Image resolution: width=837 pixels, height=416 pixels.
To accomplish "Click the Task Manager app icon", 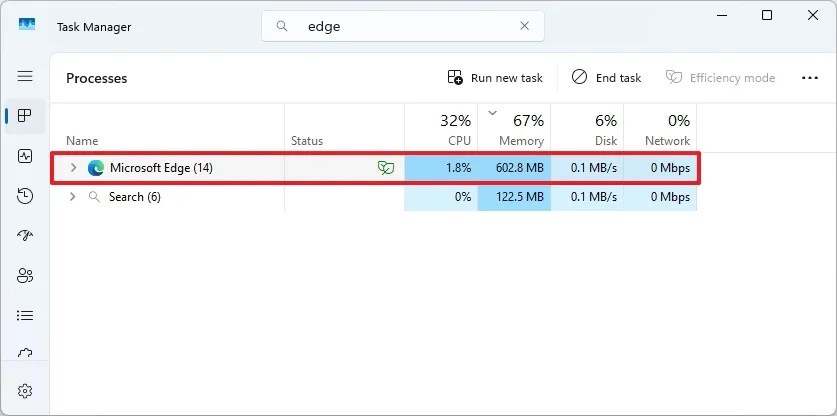I will tap(27, 25).
